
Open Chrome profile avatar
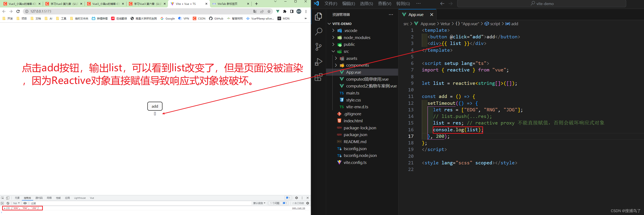point(299,11)
